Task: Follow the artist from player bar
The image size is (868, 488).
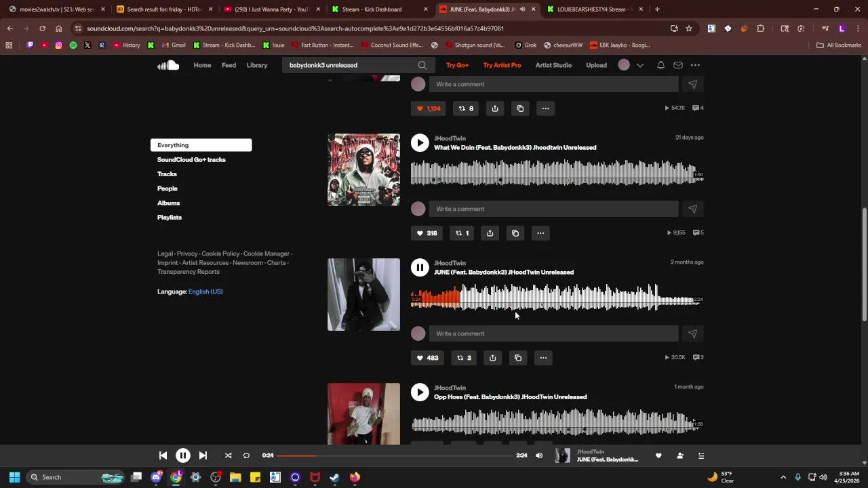Action: [680, 455]
